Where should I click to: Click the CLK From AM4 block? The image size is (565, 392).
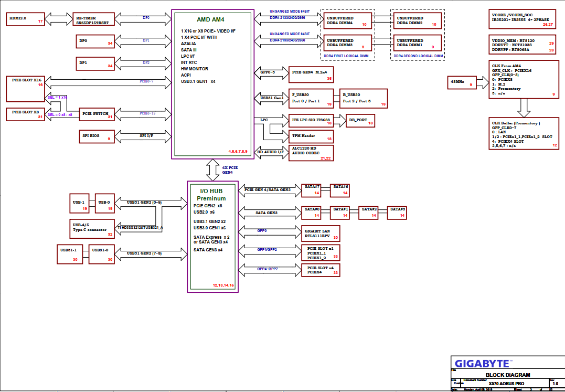(x=524, y=79)
